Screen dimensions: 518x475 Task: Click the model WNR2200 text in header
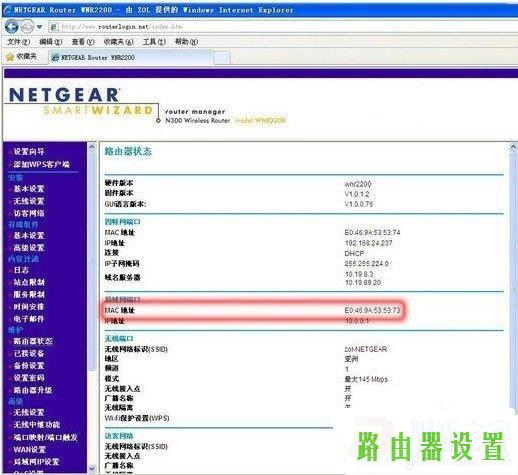260,120
